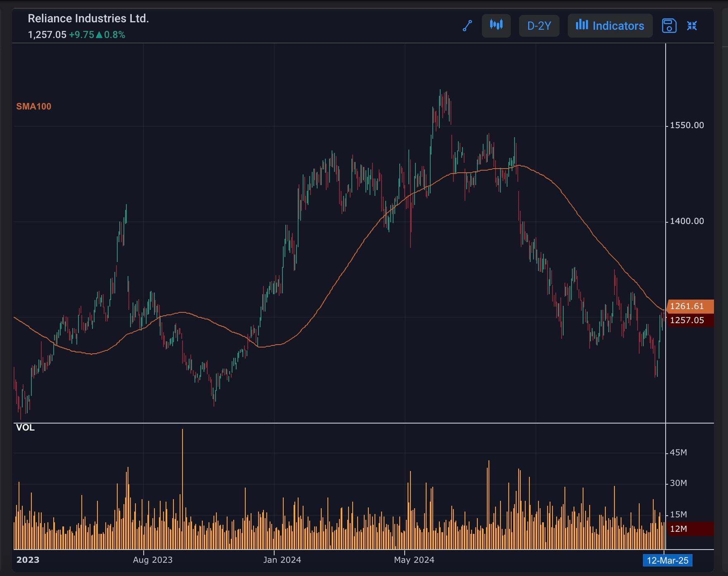Click the 45M volume axis label

click(x=678, y=452)
